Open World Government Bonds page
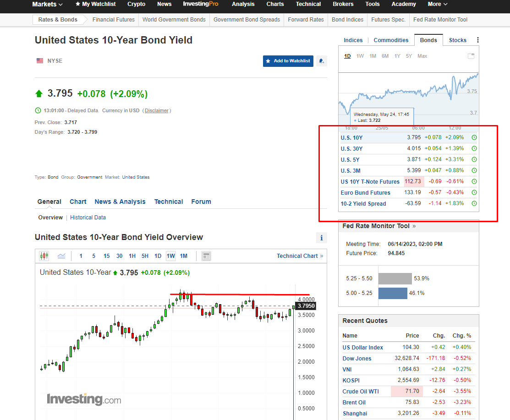The image size is (510, 420). 174,20
